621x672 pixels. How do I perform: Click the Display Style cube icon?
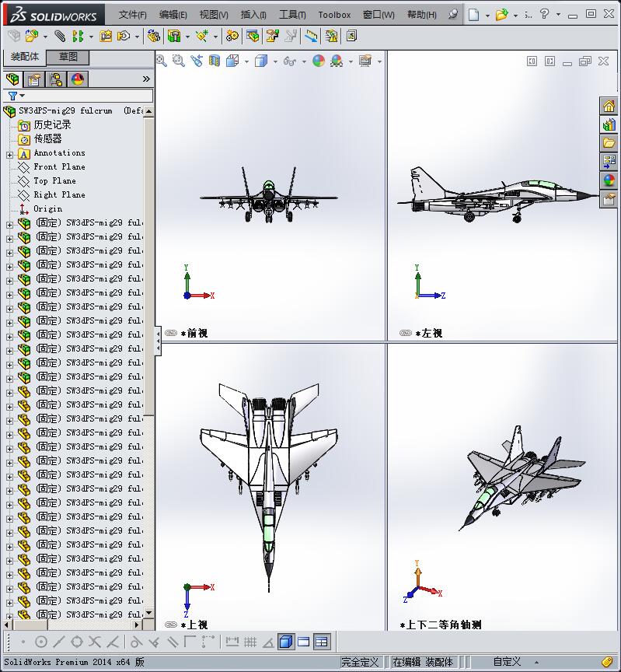(261, 61)
